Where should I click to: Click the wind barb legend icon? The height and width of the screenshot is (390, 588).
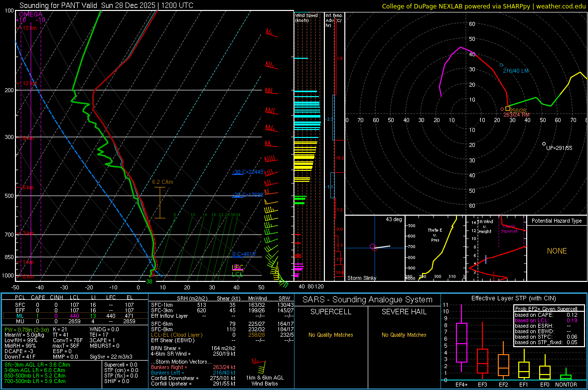click(260, 366)
